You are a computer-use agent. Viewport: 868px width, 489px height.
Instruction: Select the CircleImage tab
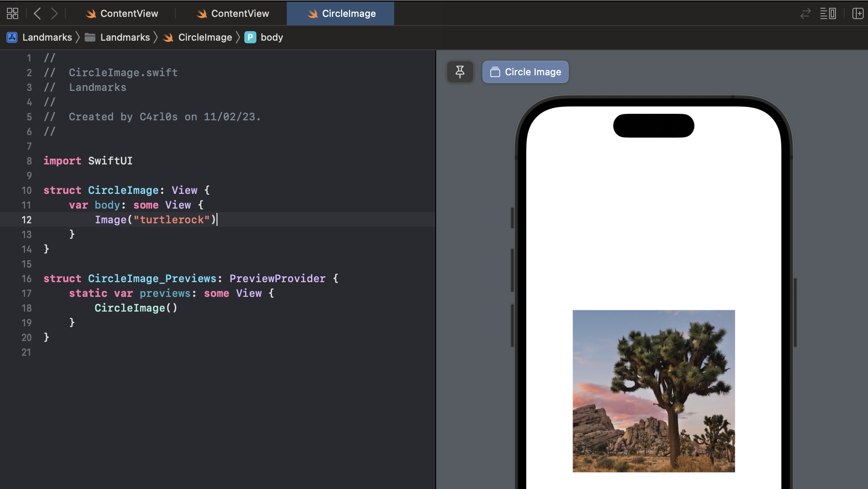point(341,13)
